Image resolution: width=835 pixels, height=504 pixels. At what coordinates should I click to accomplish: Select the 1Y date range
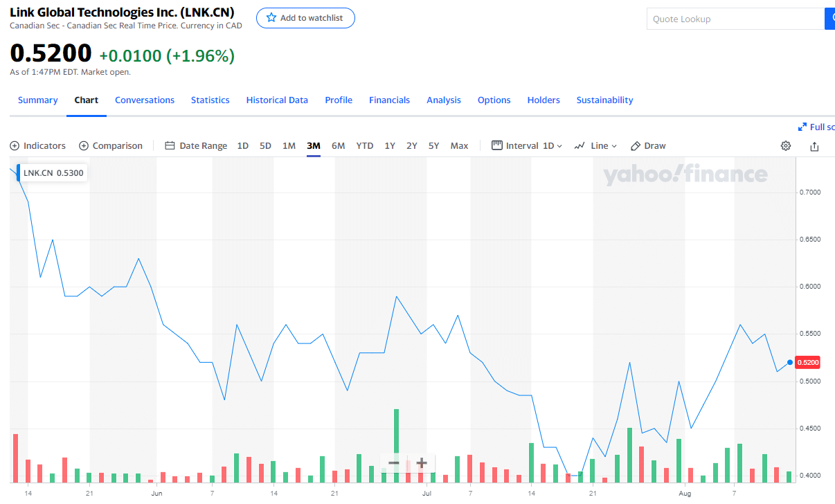[390, 145]
